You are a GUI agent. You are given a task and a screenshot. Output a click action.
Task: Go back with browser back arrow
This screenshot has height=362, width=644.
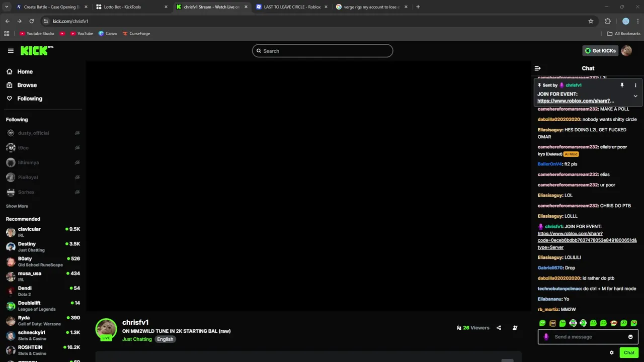(x=7, y=21)
